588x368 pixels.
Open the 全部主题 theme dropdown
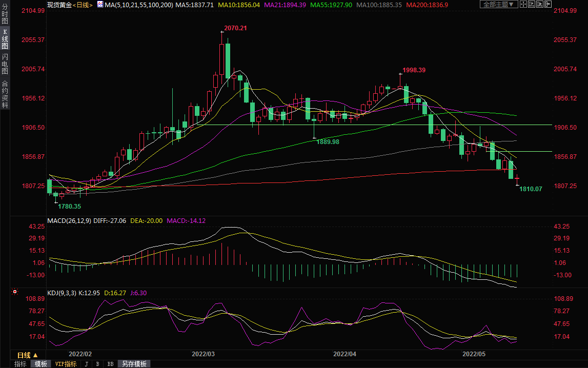(498, 4)
